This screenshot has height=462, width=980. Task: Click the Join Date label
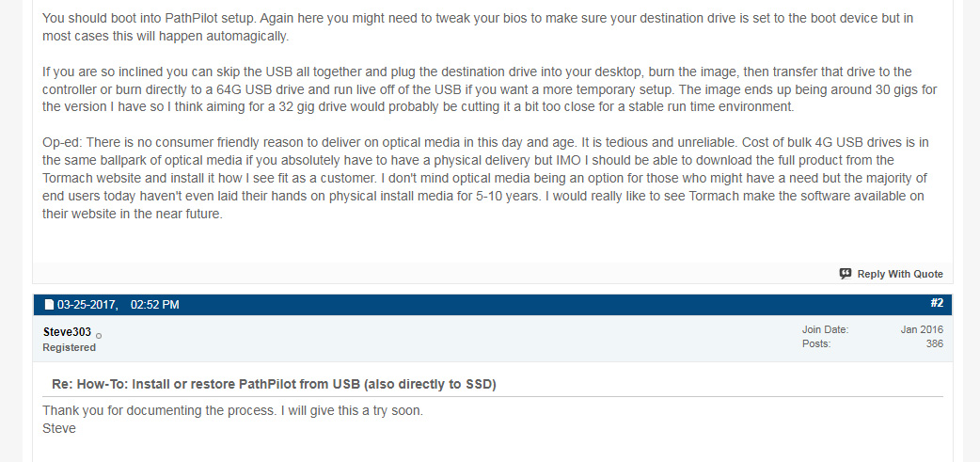[x=826, y=329]
